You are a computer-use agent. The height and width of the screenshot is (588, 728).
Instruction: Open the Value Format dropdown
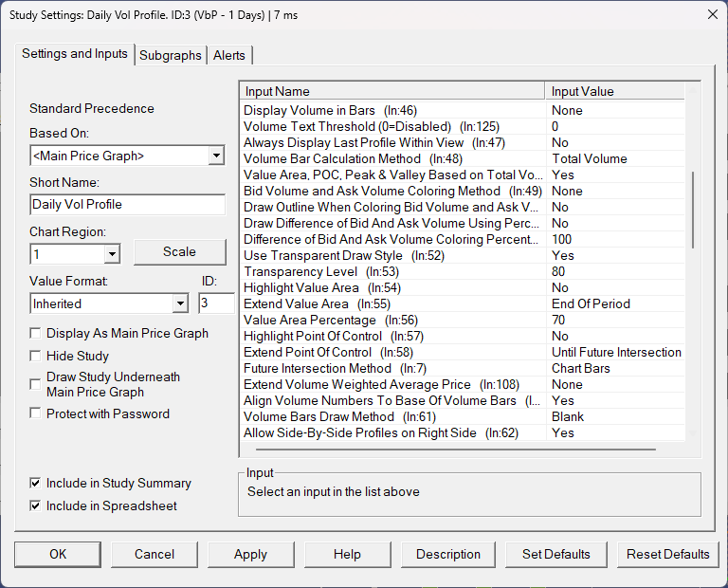click(x=180, y=303)
